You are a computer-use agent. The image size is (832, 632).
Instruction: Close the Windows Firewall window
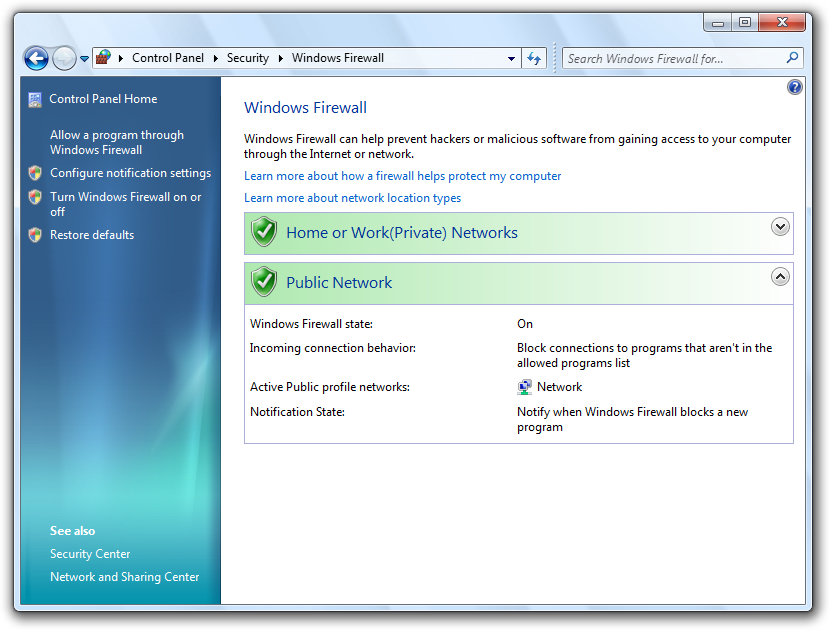[782, 22]
